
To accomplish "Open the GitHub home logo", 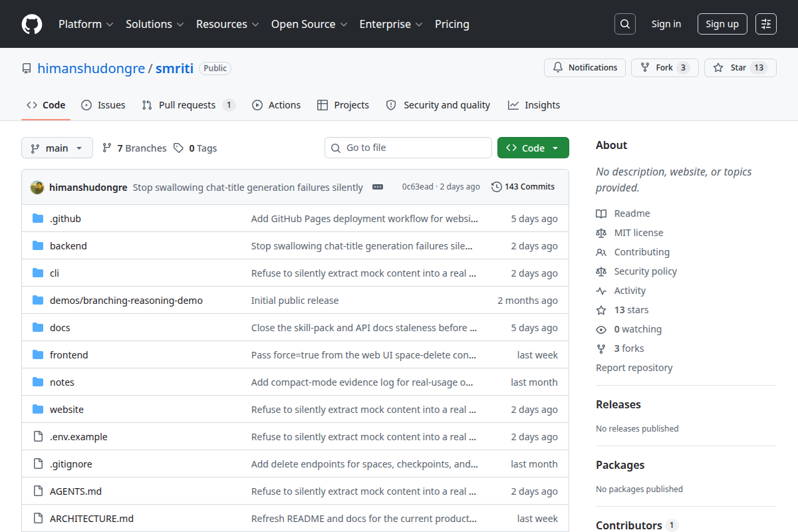I will coord(32,24).
